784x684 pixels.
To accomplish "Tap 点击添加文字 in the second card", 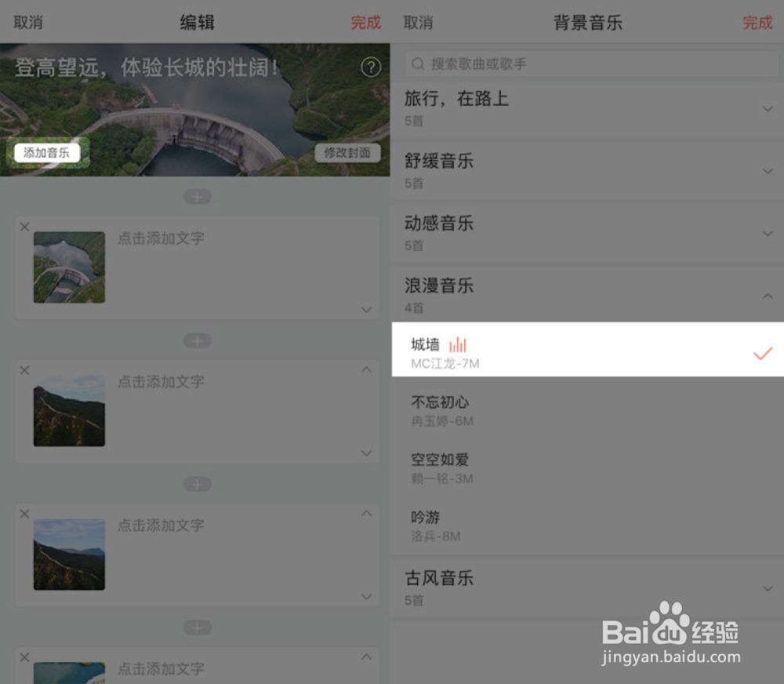I will 161,382.
